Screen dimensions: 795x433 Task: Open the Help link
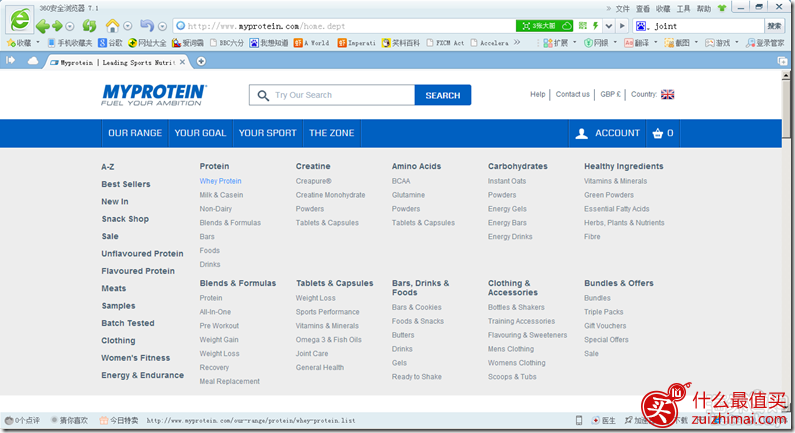537,94
